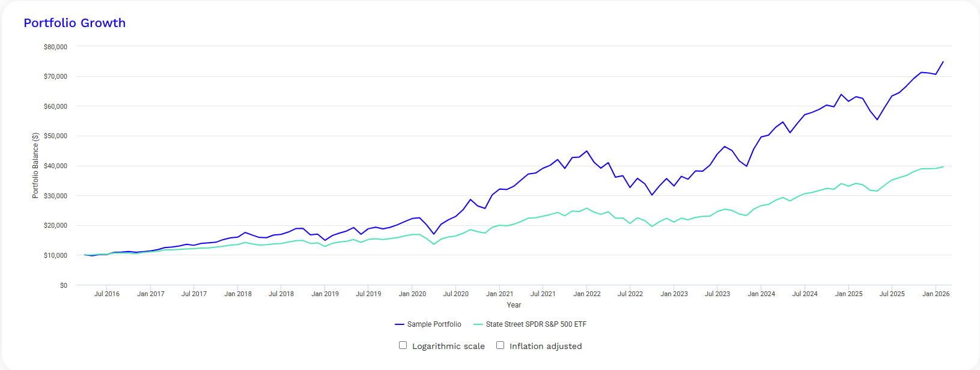Click the $10,000 y-axis label
Image resolution: width=980 pixels, height=370 pixels.
[x=55, y=255]
